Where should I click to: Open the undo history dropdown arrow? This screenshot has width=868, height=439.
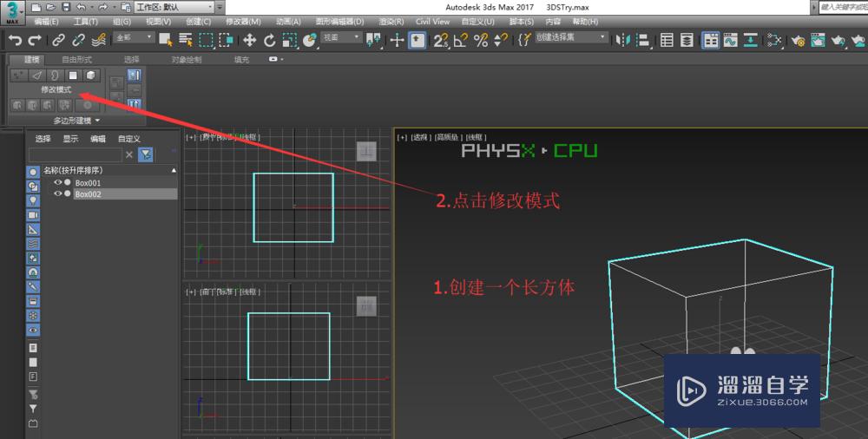pyautogui.click(x=91, y=7)
